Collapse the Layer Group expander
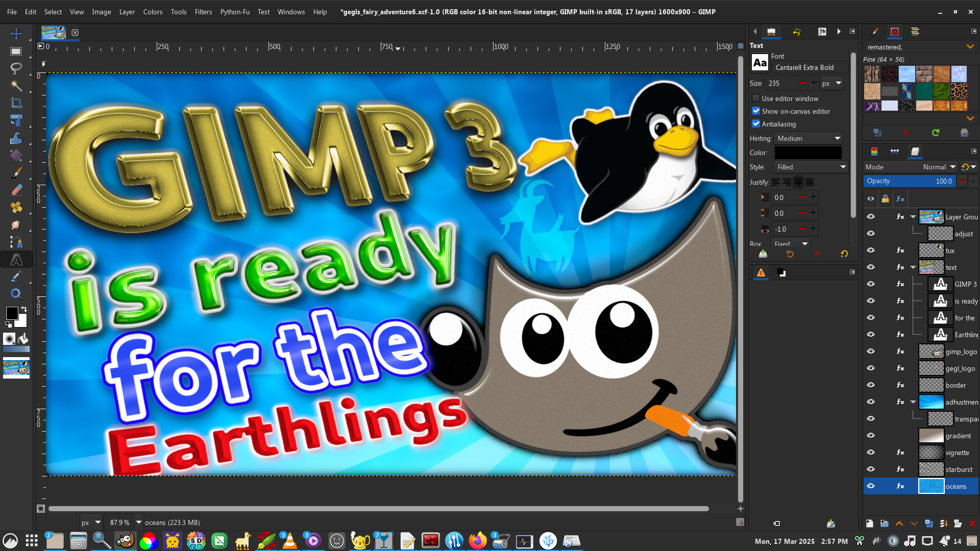The image size is (980, 551). coord(913,217)
